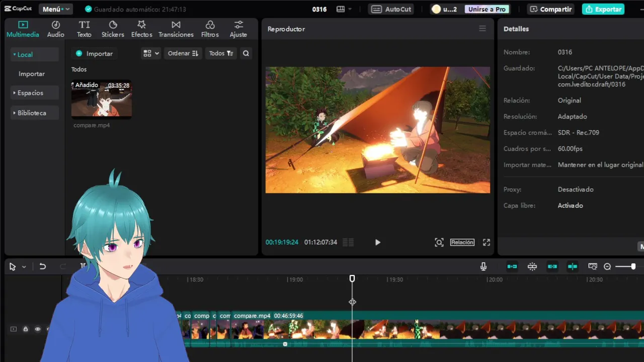The height and width of the screenshot is (362, 644).
Task: Click the timeline playhead marker
Action: [352, 279]
